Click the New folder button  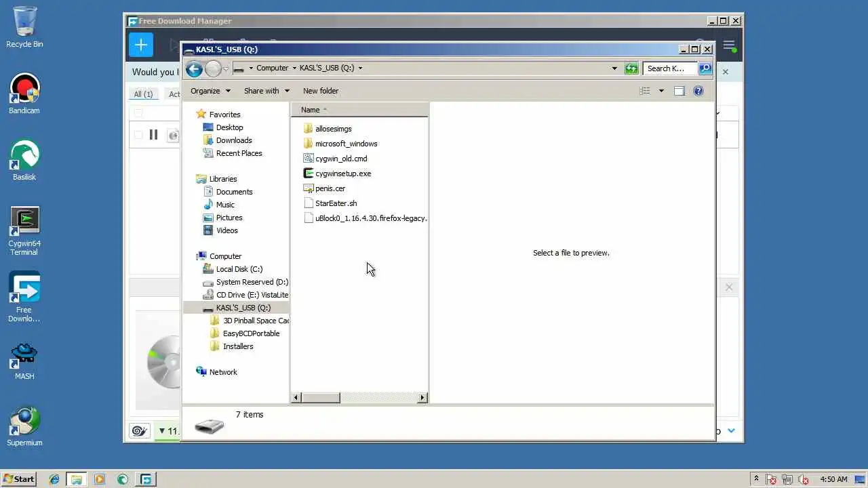point(321,91)
